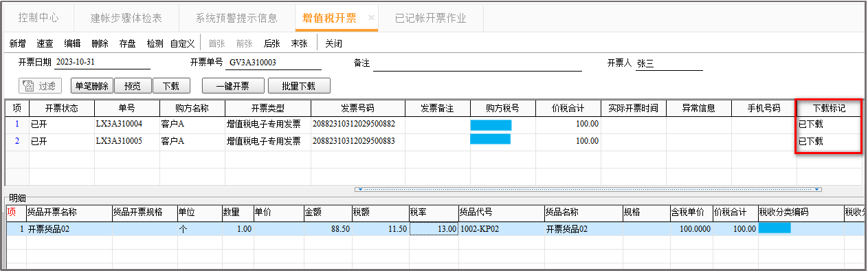Select the row with 单号 LX3A310004
Viewport: 868px width, 271px height.
(433, 124)
